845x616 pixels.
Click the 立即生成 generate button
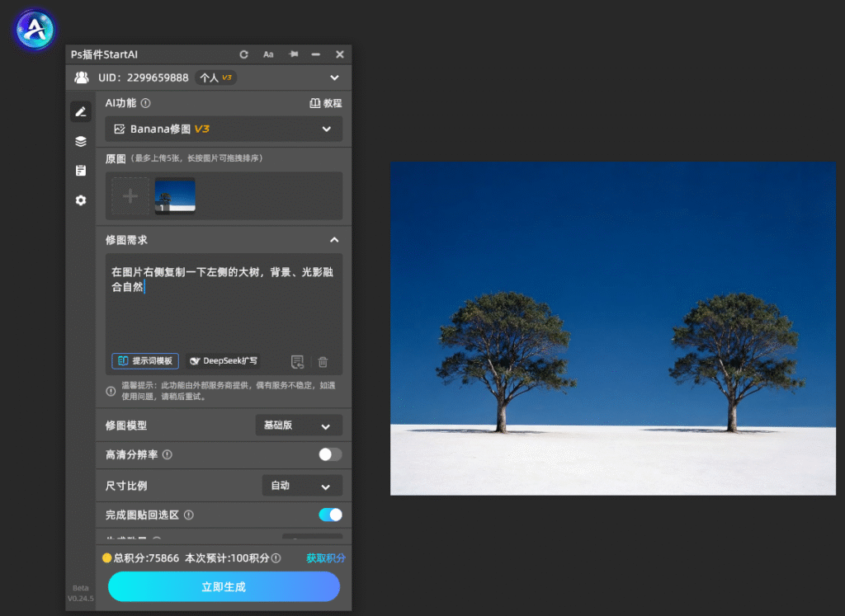(x=224, y=586)
